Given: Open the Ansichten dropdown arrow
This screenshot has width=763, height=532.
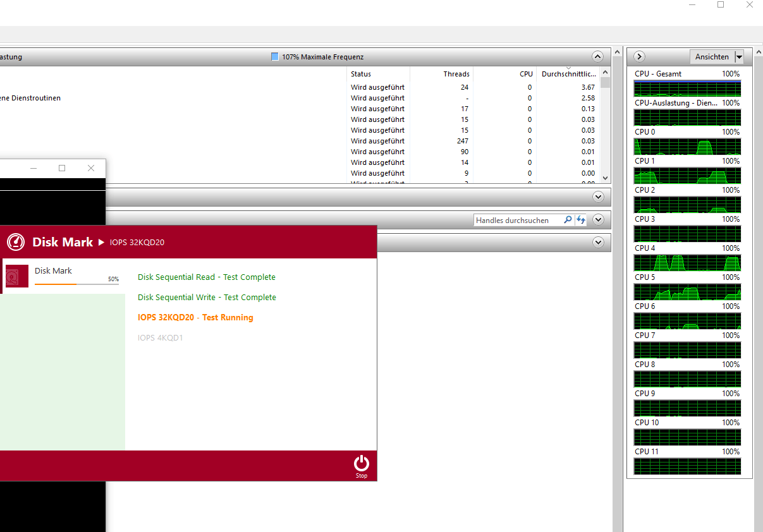Looking at the screenshot, I should coord(739,57).
